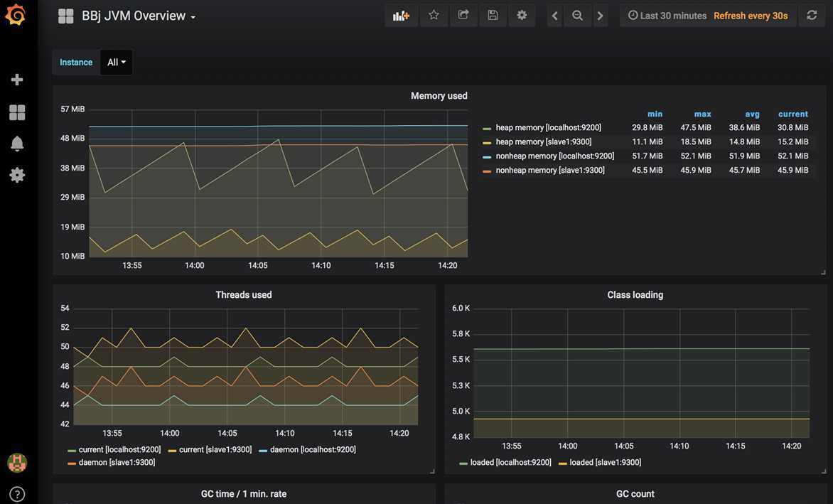This screenshot has height=504, width=833.
Task: Click the 45.5 MiB min value
Action: pyautogui.click(x=647, y=171)
